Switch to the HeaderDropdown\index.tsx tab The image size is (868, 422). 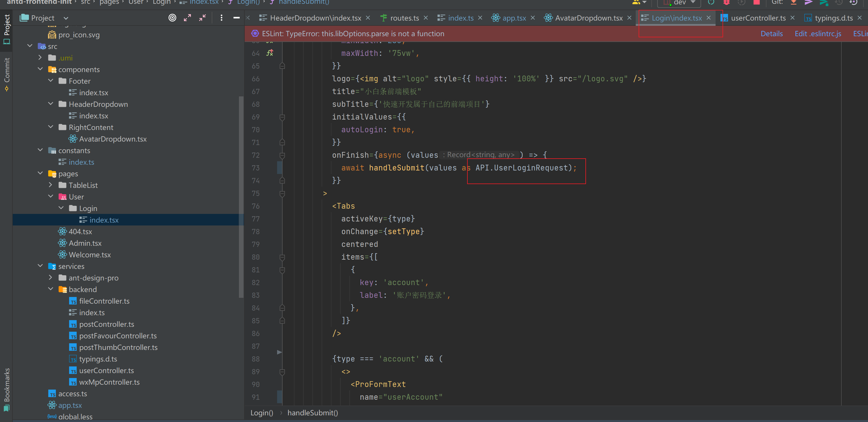coord(315,18)
